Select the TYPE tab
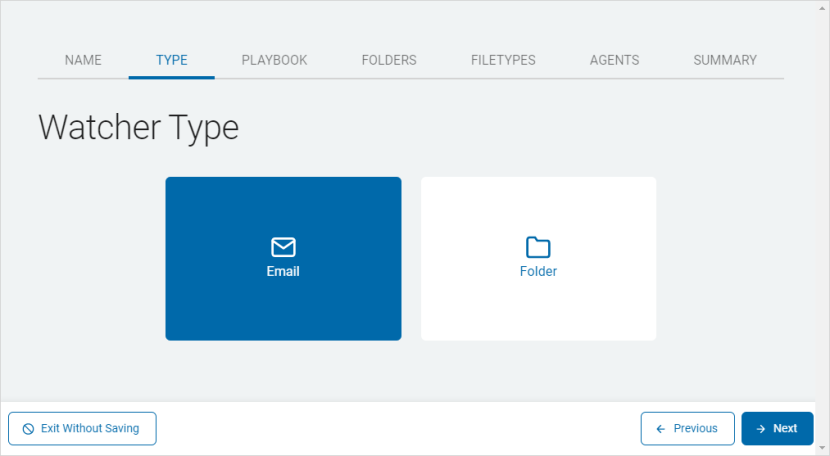 171,60
